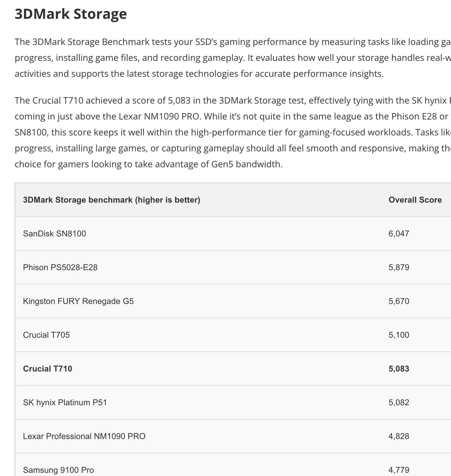The image size is (451, 476).
Task: Select the bold Crucial T710 row label
Action: click(x=48, y=369)
